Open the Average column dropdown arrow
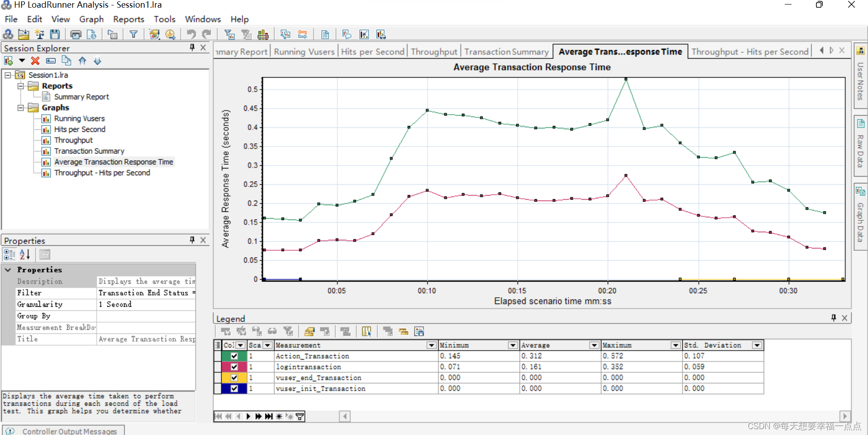This screenshot has height=435, width=868. point(594,345)
